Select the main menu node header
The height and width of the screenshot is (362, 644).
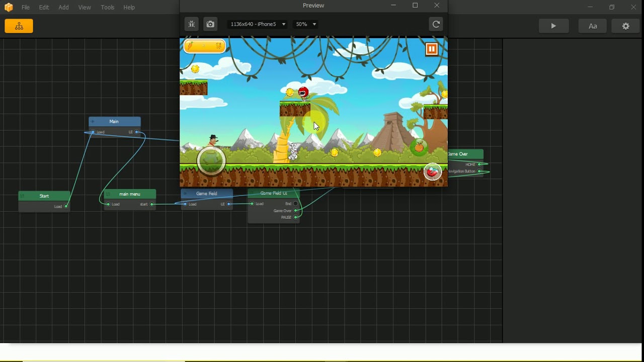pos(130,194)
